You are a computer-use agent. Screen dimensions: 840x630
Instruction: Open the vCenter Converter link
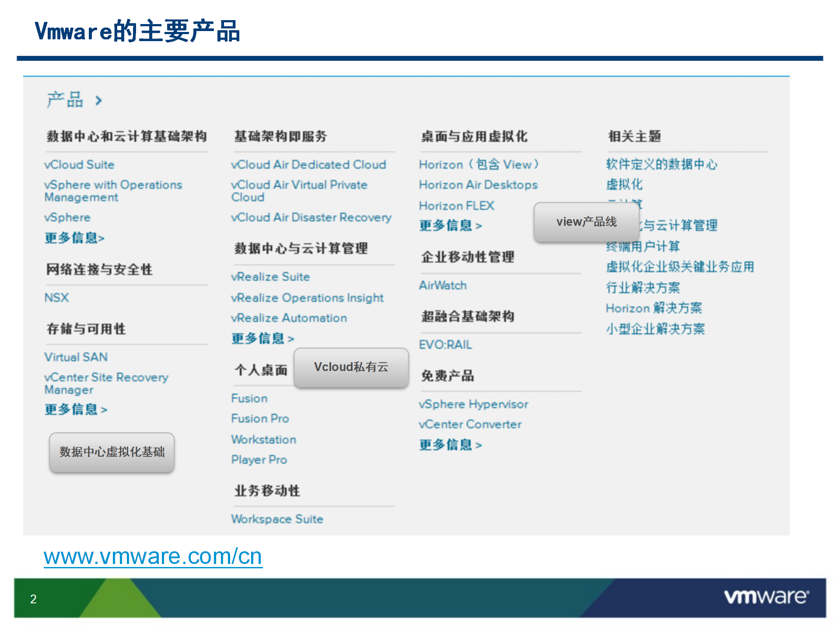(x=470, y=424)
